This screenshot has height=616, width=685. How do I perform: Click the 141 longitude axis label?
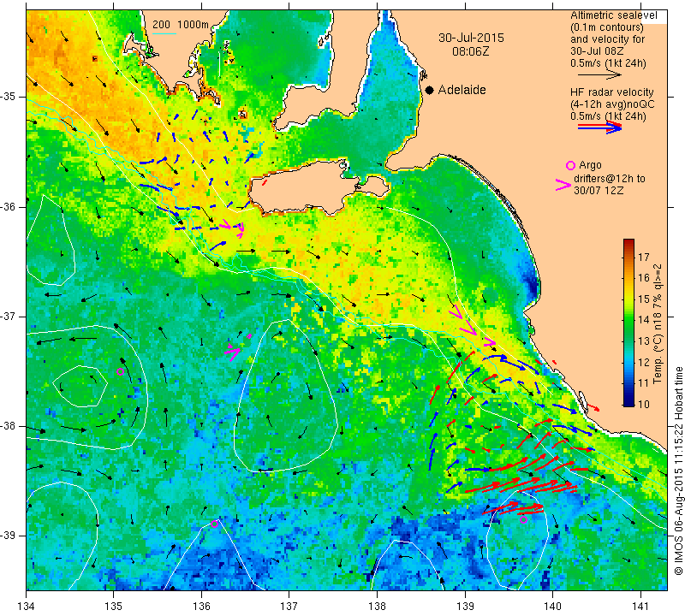coord(640,606)
